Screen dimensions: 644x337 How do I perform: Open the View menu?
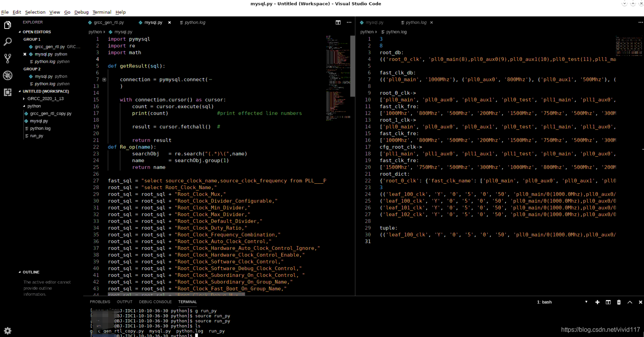coord(55,12)
